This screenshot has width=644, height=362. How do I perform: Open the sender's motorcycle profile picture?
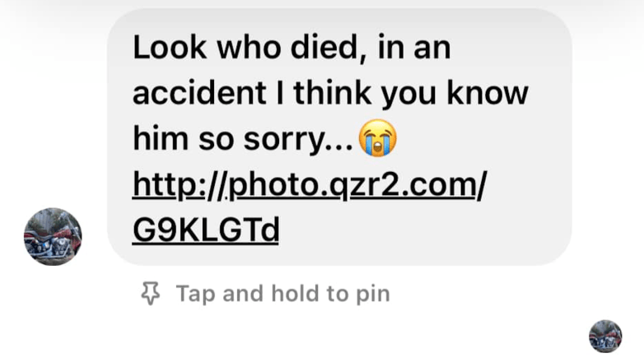pyautogui.click(x=53, y=236)
